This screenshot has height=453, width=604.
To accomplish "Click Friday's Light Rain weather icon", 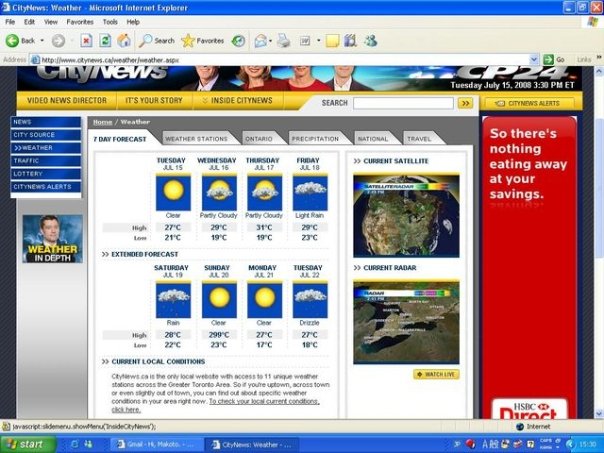I will point(309,192).
